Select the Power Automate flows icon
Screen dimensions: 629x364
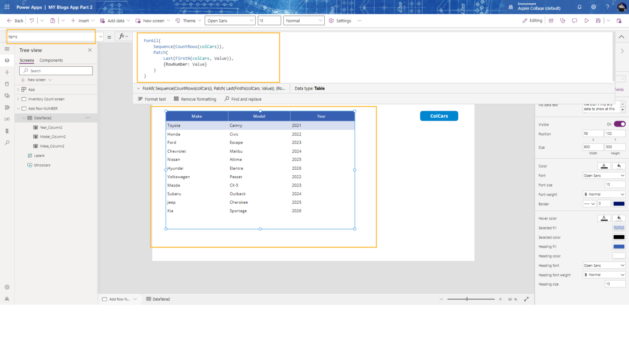(7, 107)
